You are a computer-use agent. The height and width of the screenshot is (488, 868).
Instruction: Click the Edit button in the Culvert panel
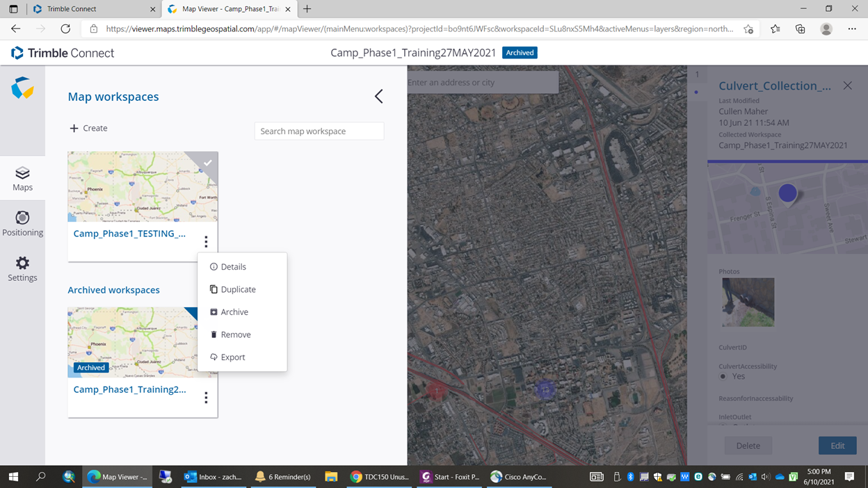[x=837, y=445]
